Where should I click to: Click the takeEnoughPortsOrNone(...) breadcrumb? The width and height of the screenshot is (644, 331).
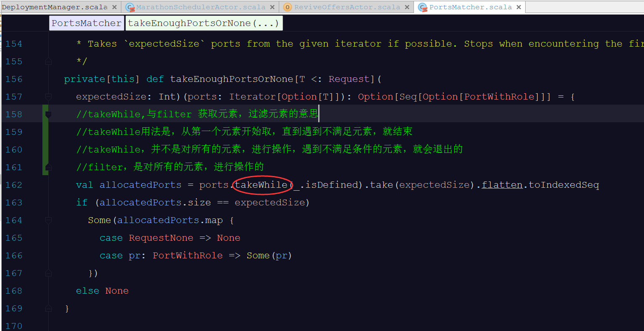point(204,23)
